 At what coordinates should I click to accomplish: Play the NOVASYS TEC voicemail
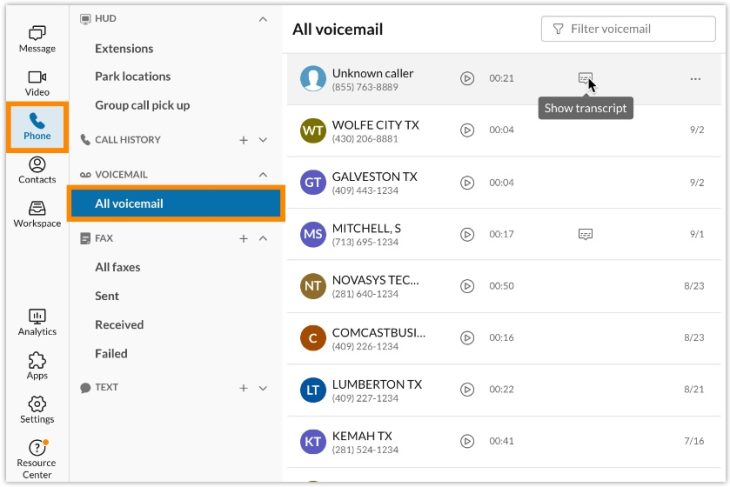pos(467,286)
